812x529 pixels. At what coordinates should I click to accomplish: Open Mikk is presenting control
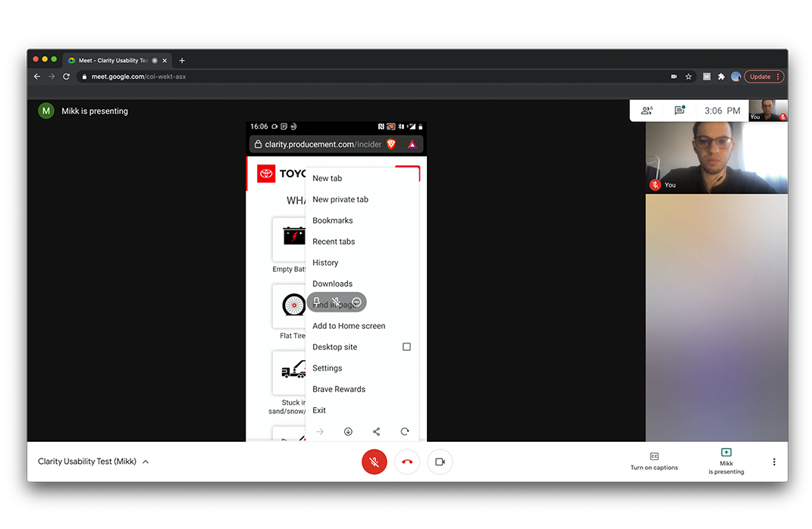tap(726, 462)
